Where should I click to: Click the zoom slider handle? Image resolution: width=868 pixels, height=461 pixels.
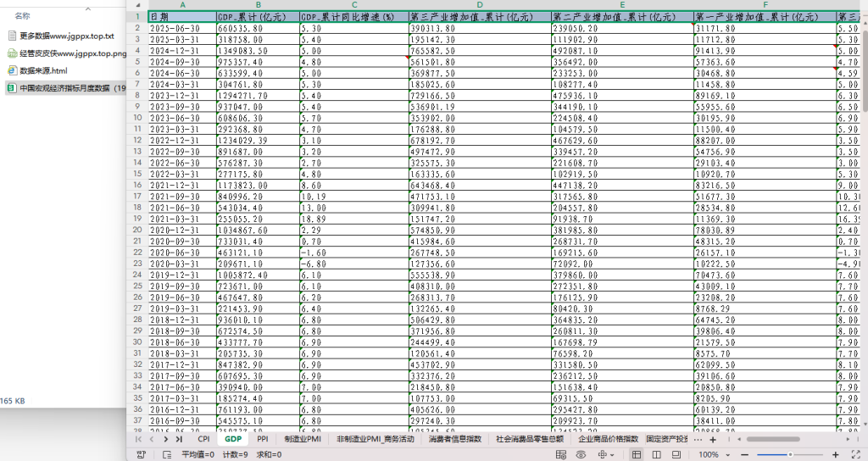click(790, 454)
